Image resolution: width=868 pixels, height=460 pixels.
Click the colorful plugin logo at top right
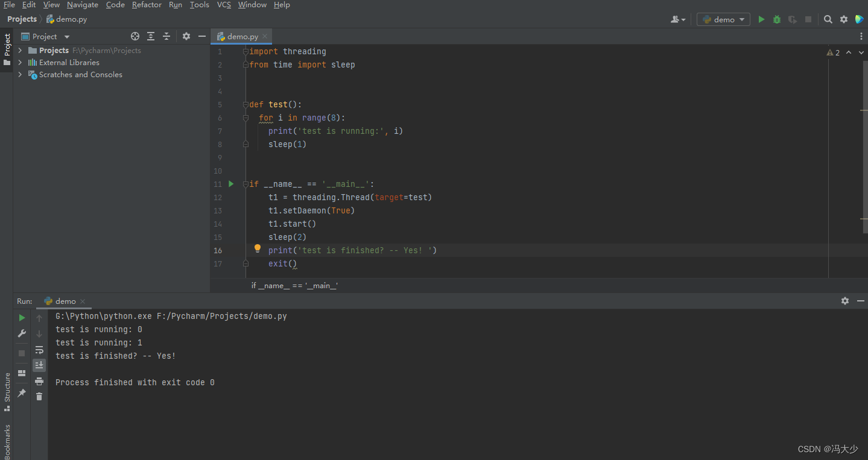coord(860,19)
